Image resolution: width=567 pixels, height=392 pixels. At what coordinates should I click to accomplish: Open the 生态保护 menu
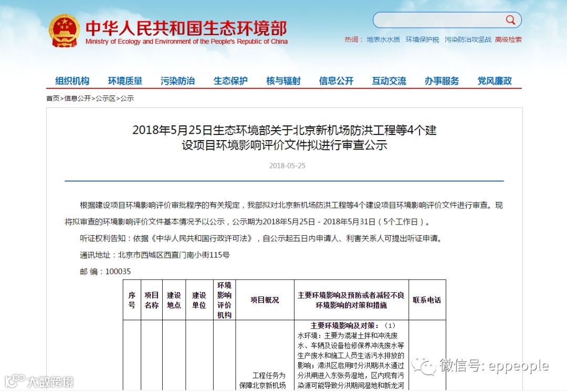click(230, 81)
